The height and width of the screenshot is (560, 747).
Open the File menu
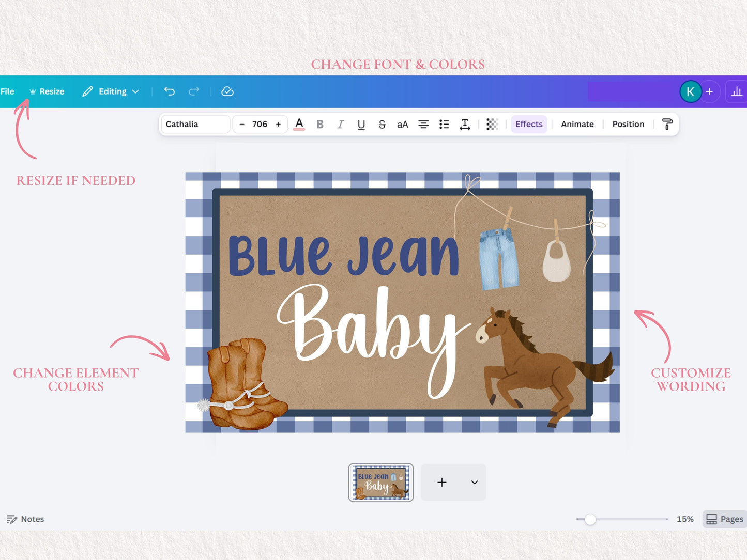click(x=7, y=91)
